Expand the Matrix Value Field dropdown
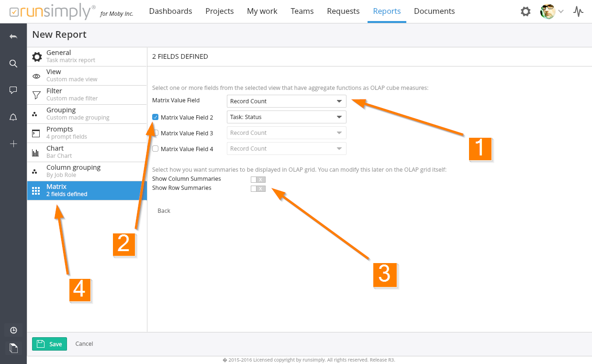Image resolution: width=592 pixels, height=364 pixels. click(286, 101)
